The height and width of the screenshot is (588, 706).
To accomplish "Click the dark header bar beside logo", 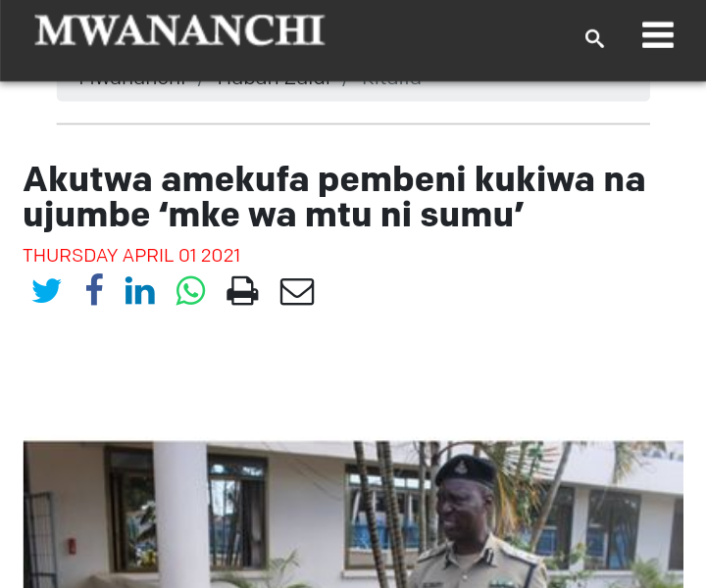I will [450, 40].
